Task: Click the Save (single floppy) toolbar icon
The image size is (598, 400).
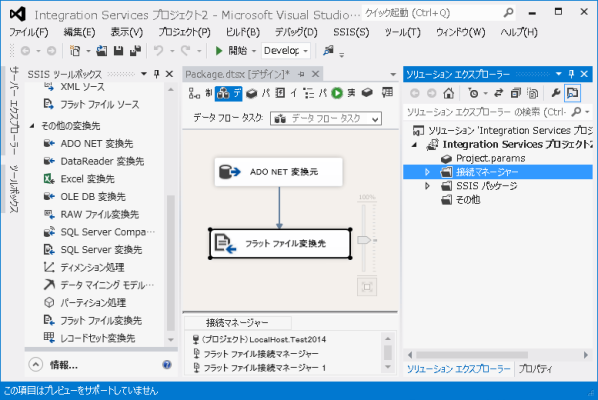Action: 118,50
